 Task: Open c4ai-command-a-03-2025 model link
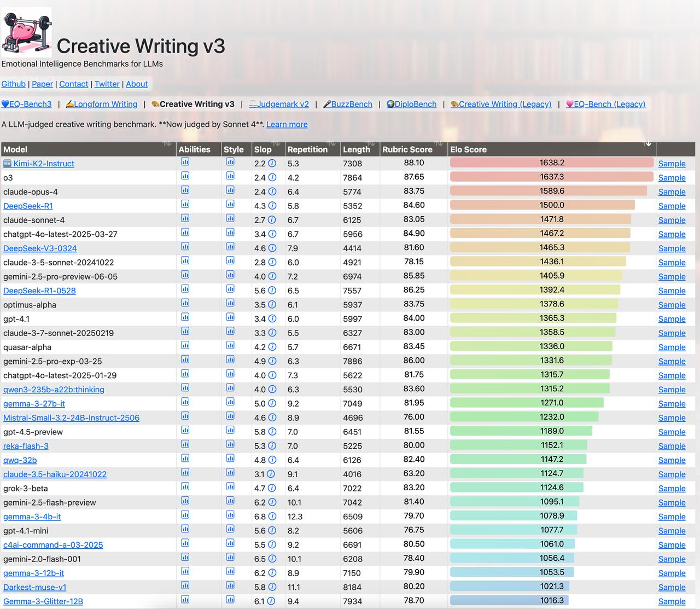pyautogui.click(x=53, y=545)
